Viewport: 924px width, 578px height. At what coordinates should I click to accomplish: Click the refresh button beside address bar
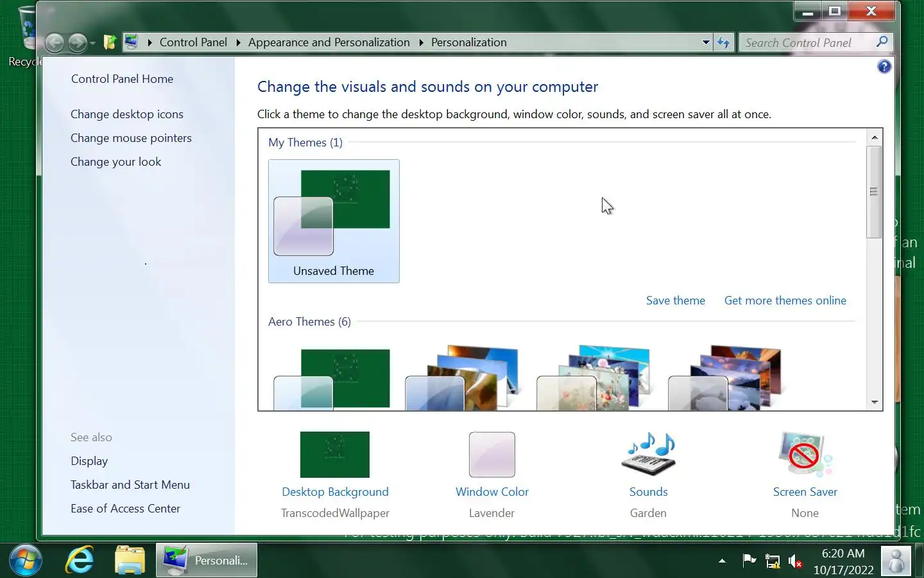(724, 42)
